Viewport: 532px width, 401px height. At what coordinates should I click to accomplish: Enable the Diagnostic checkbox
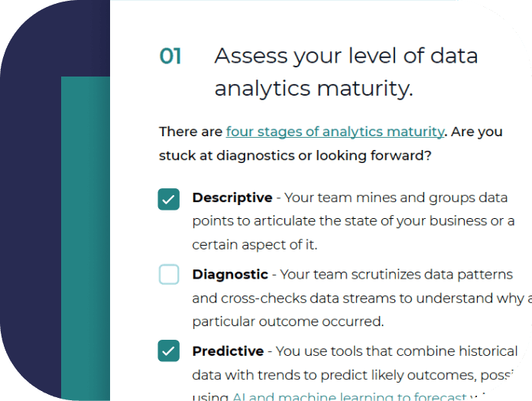point(169,275)
